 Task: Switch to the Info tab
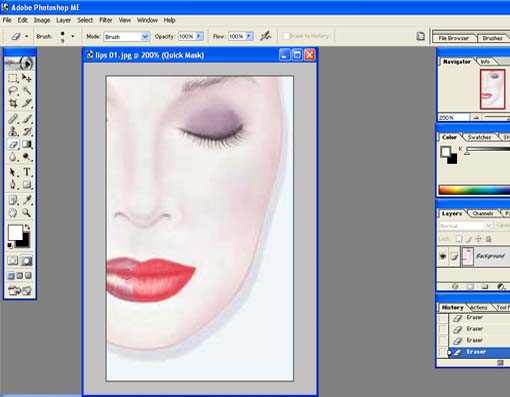(x=485, y=62)
